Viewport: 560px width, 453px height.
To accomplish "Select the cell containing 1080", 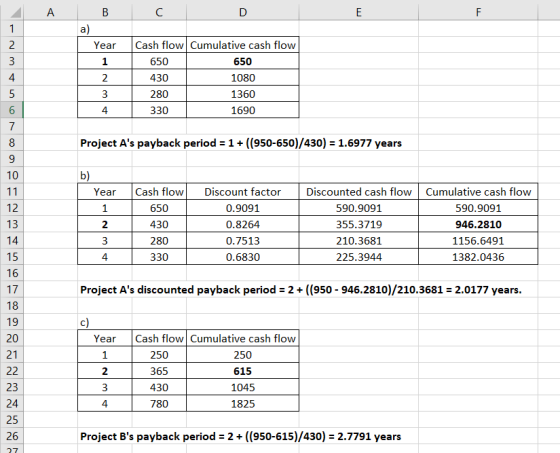I will click(242, 78).
